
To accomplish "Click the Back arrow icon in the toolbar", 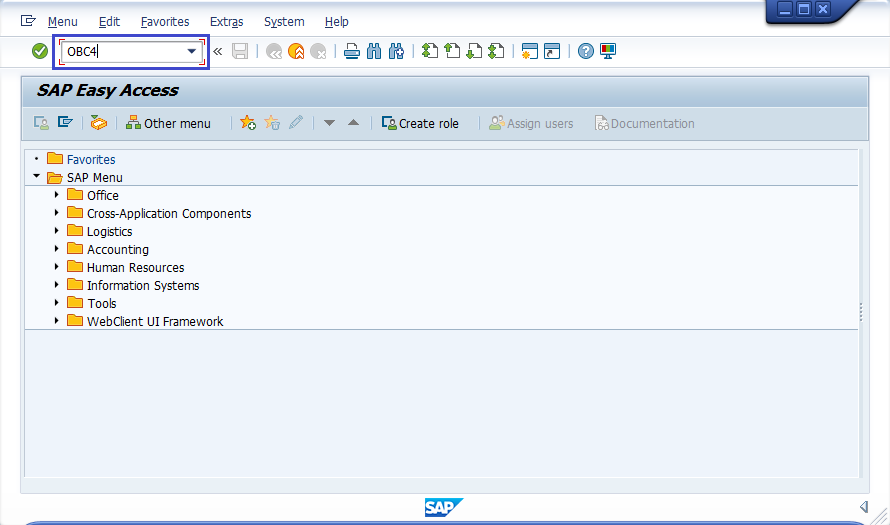I will pos(274,52).
